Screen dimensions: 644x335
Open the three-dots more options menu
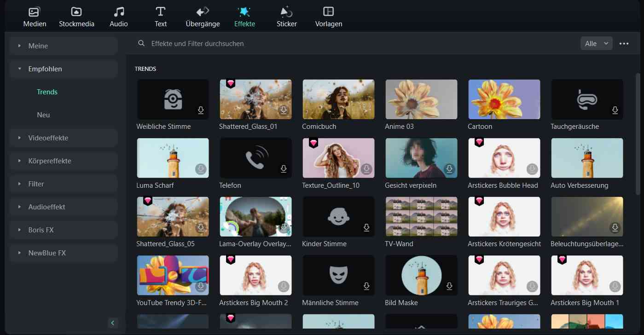click(624, 43)
